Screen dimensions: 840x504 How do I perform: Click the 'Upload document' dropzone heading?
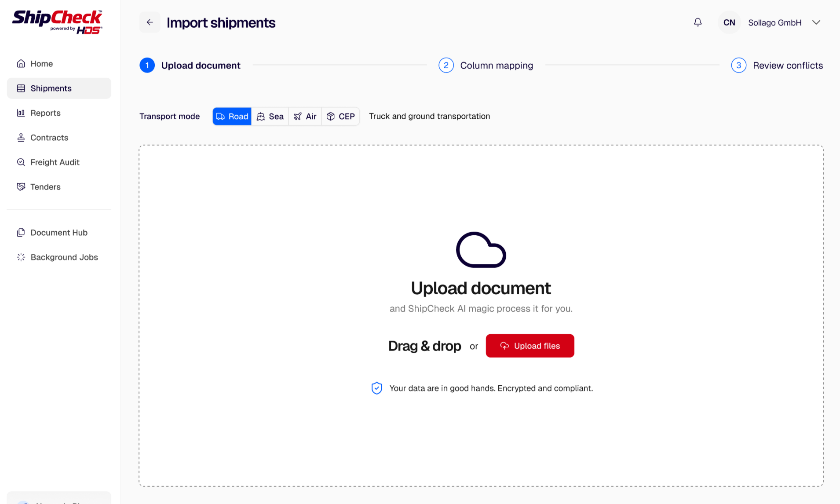481,289
